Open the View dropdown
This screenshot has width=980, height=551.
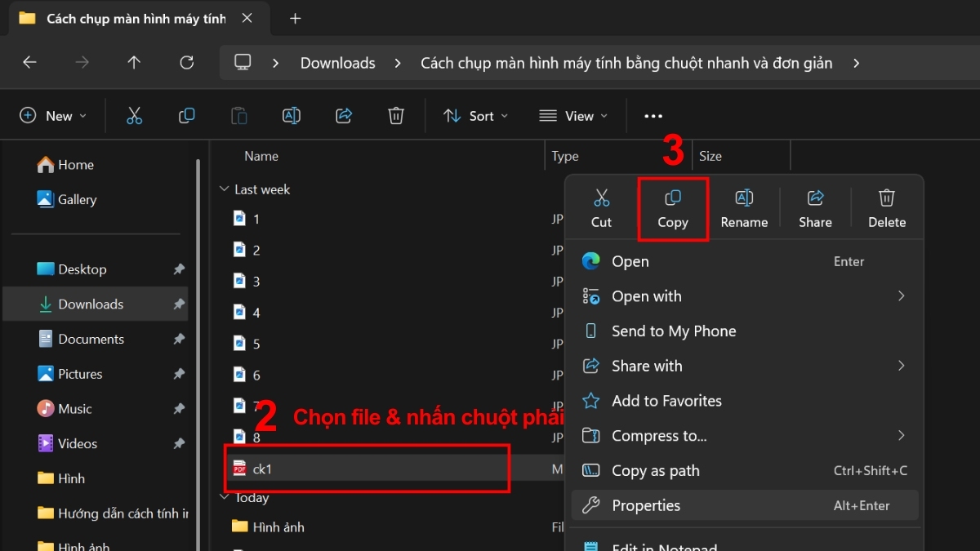tap(574, 116)
